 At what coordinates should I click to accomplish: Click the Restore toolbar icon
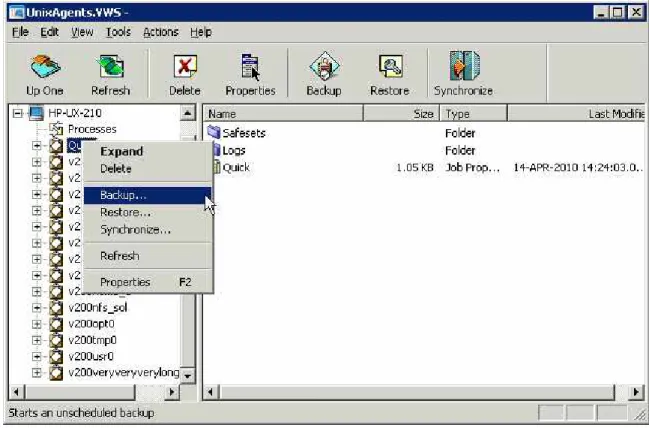(x=390, y=67)
